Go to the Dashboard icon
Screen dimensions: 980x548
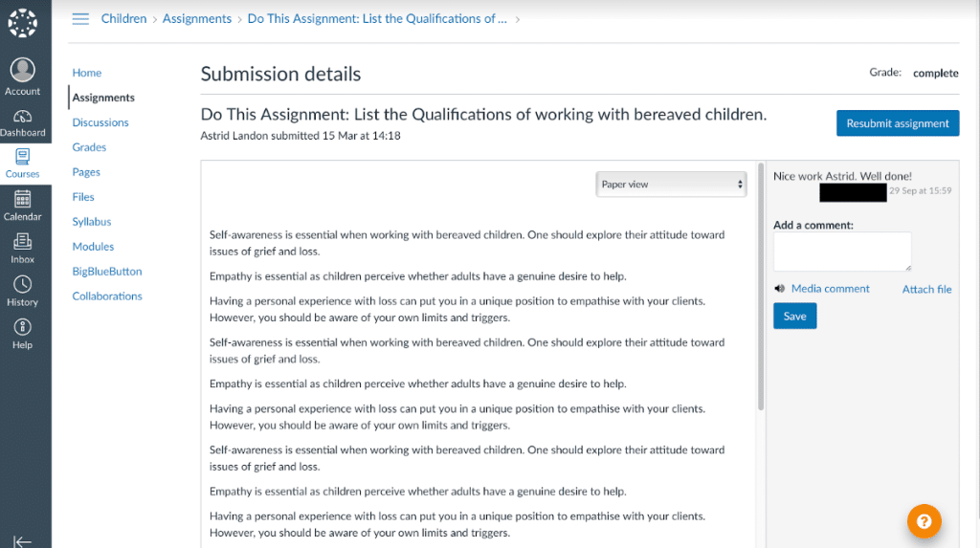point(22,117)
